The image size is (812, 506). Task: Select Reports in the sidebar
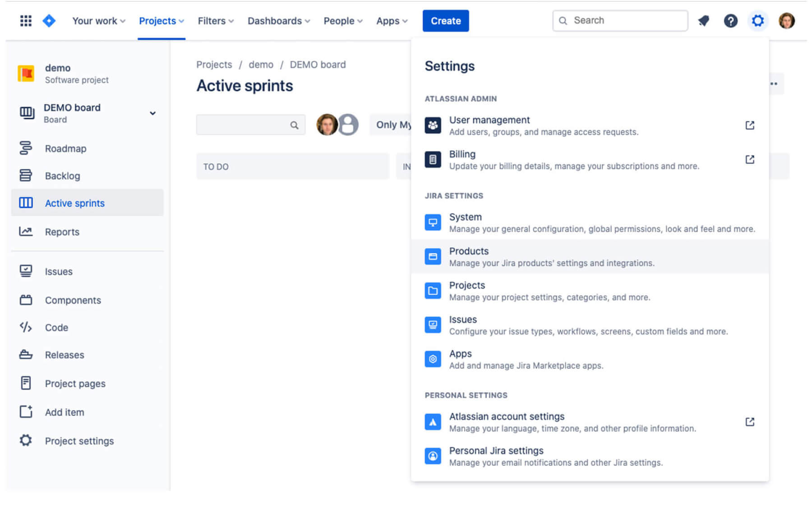[62, 232]
